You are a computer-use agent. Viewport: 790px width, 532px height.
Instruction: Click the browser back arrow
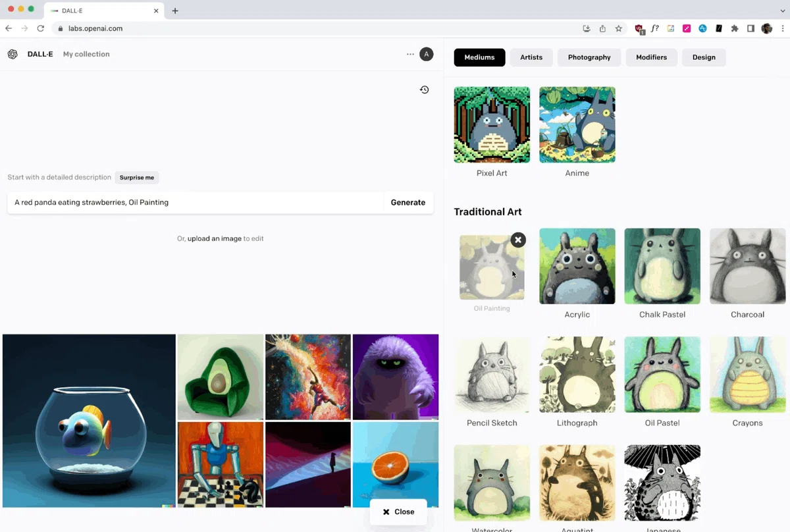[x=9, y=28]
